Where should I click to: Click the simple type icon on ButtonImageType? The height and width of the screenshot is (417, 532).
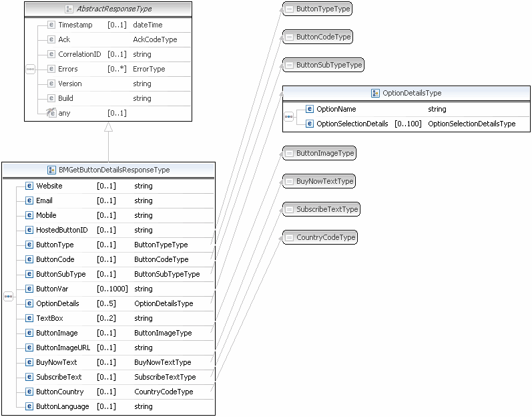[x=289, y=154]
